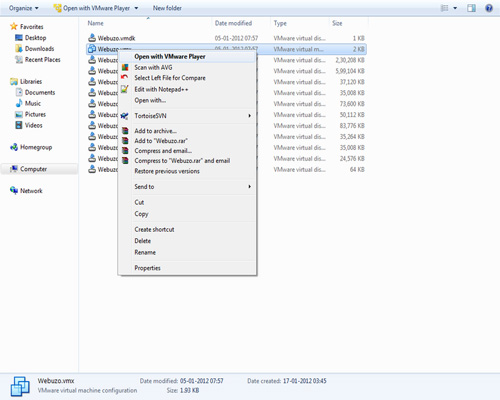Change your view using the view icon
The height and width of the screenshot is (400, 500).
pyautogui.click(x=445, y=8)
